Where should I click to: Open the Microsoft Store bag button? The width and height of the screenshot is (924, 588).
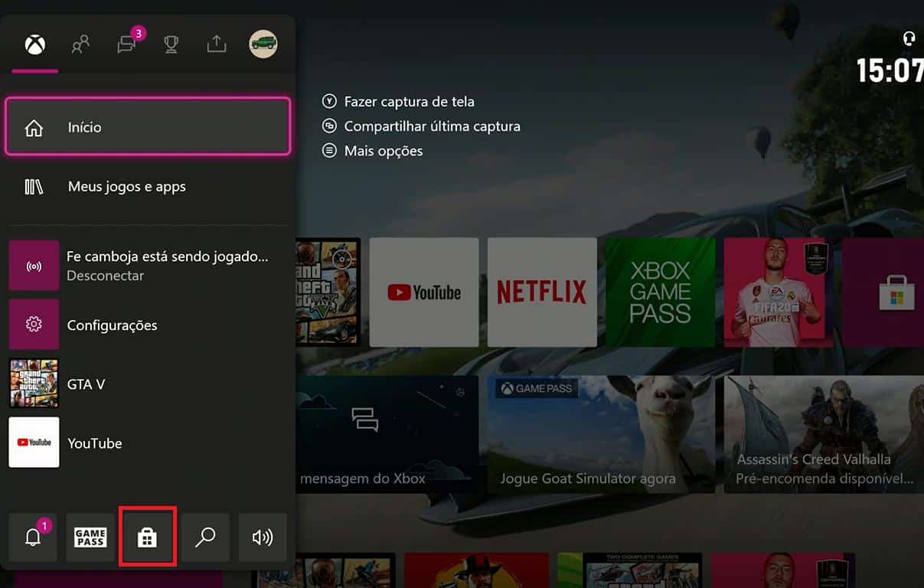(x=148, y=537)
